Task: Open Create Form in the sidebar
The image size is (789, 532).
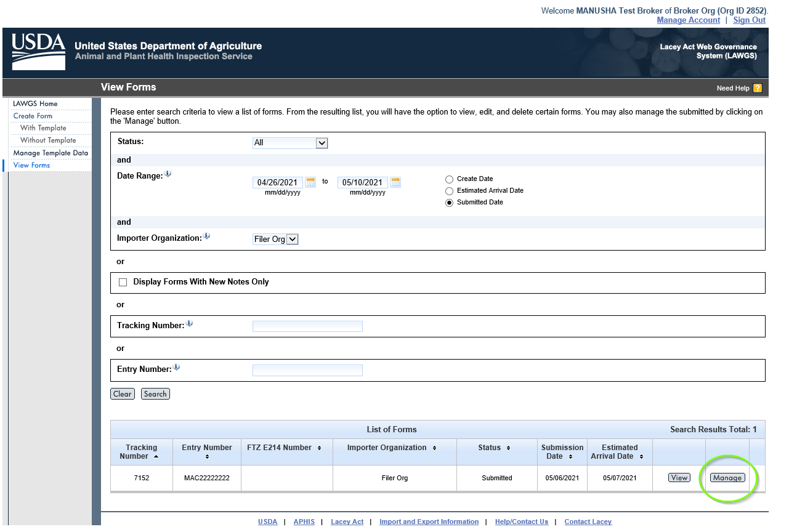Action: (x=33, y=116)
